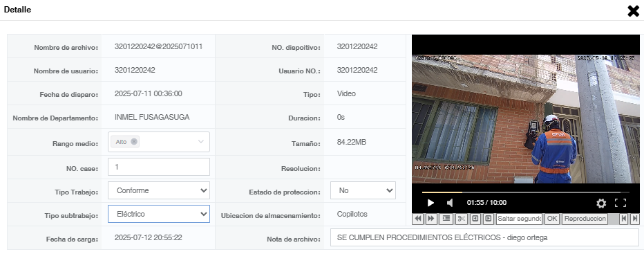The width and height of the screenshot is (644, 254).
Task: Click the previous frame button
Action: pos(475,219)
